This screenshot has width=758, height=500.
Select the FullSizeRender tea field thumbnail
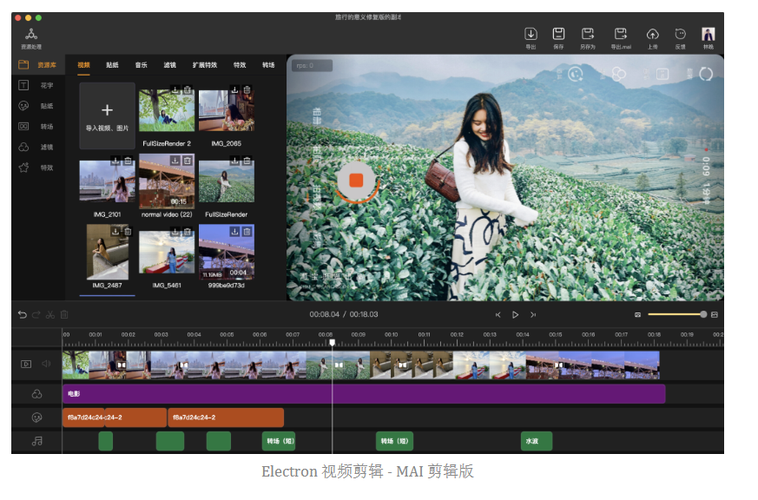[x=226, y=181]
